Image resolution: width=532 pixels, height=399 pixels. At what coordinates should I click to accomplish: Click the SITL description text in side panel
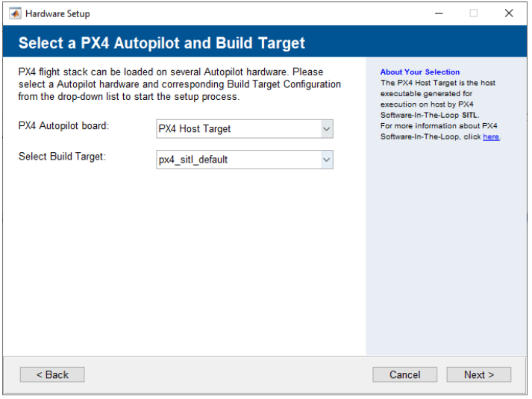pos(440,110)
